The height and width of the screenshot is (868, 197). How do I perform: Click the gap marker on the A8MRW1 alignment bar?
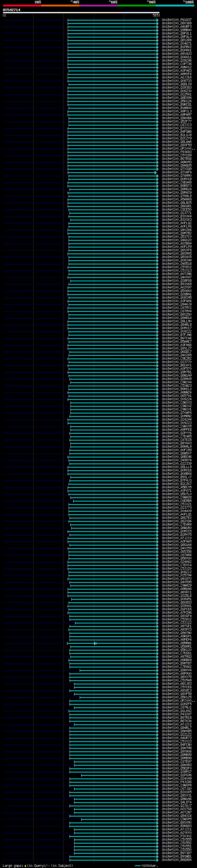tap(95, 643)
